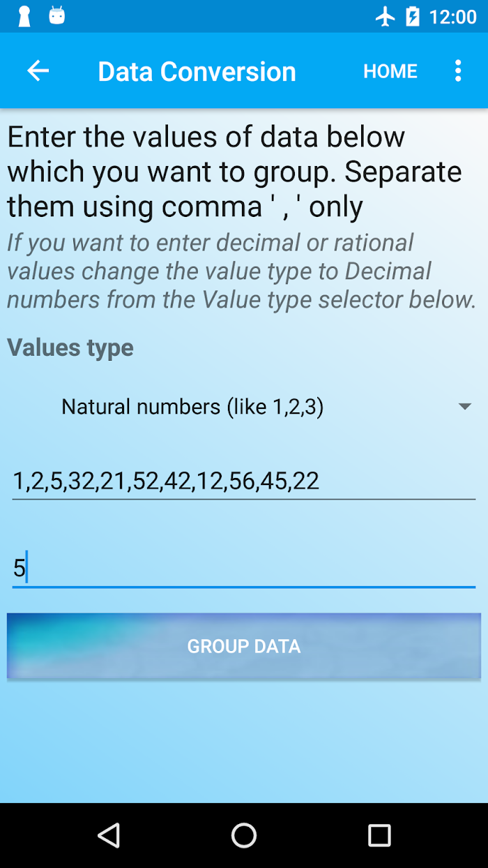Go to HOME from the app bar
This screenshot has height=868, width=488.
coord(390,71)
